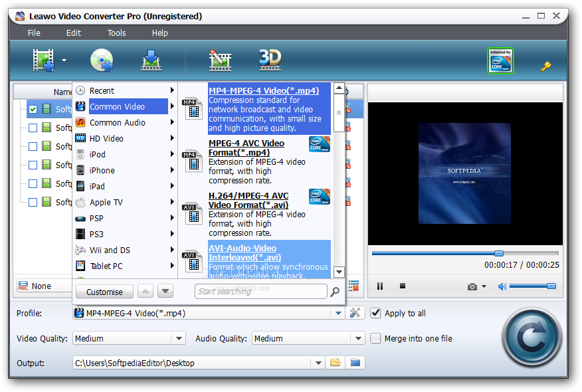Check the fifth Soft video checkbox

point(33,183)
